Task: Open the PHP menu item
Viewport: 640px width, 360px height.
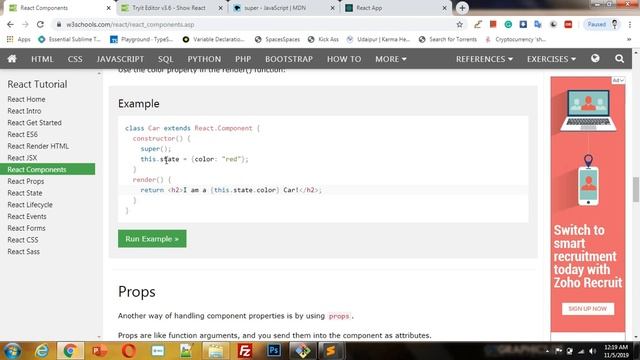Action: click(x=243, y=59)
